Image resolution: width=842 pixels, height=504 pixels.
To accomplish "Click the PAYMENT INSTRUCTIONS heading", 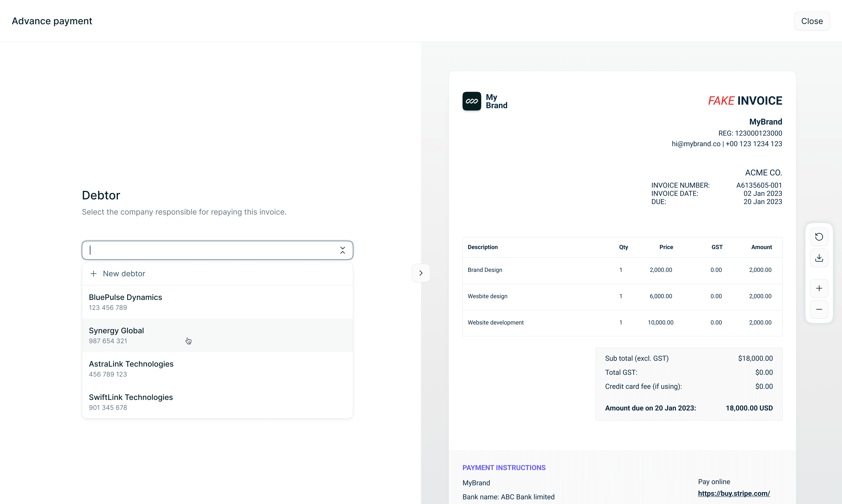I will click(x=504, y=468).
